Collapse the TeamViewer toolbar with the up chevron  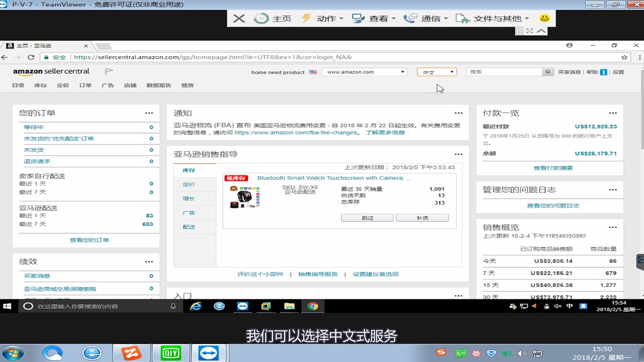541,31
